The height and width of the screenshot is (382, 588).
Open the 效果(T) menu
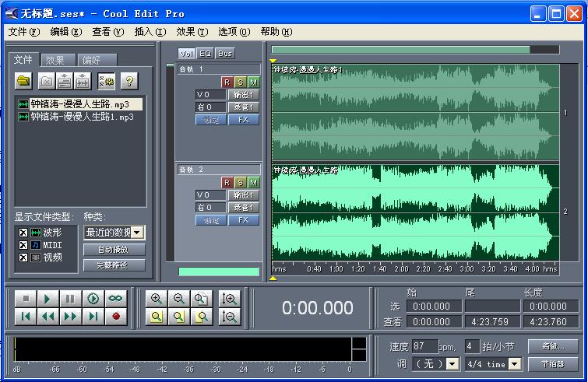(x=192, y=32)
